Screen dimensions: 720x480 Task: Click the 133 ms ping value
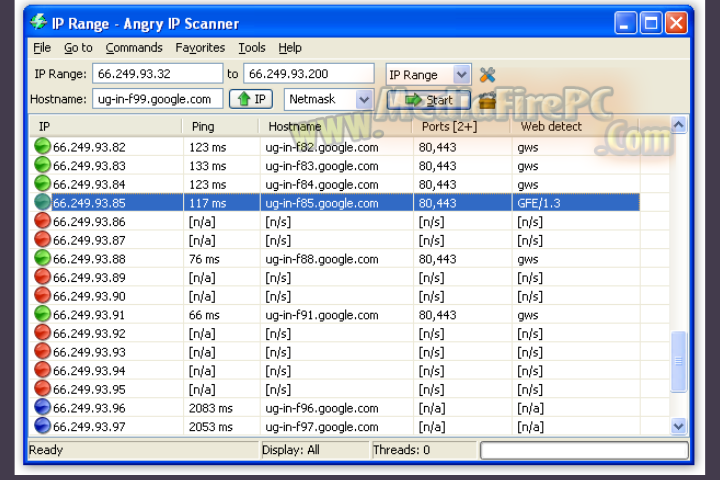(x=208, y=166)
